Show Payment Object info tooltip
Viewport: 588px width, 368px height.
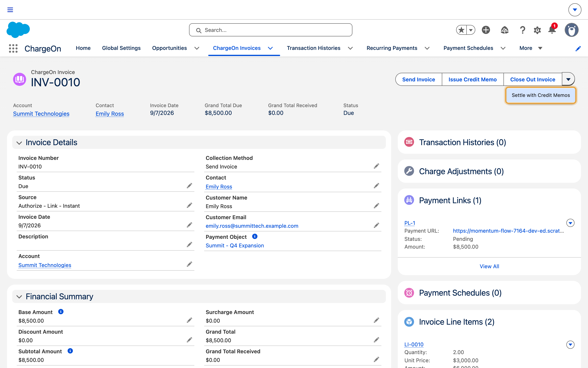(x=255, y=236)
